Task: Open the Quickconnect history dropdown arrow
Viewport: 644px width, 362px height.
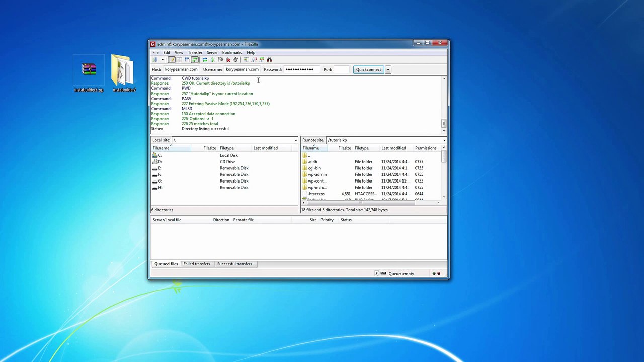Action: (388, 70)
